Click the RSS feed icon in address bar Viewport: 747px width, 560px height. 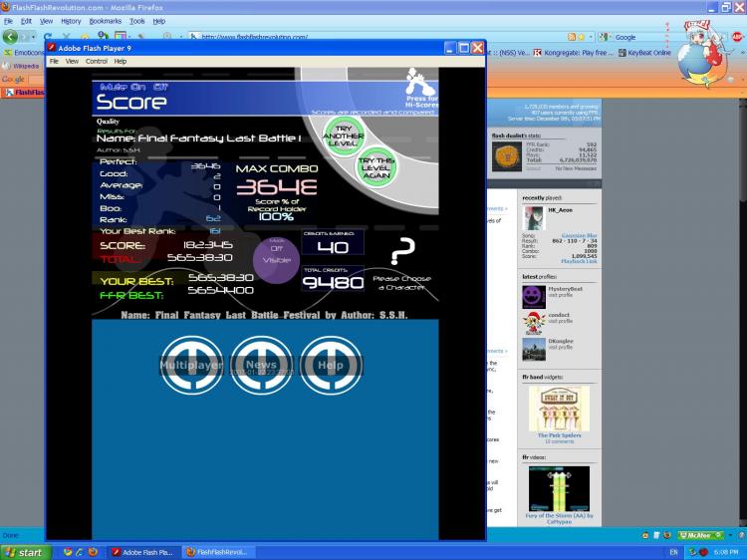click(572, 37)
